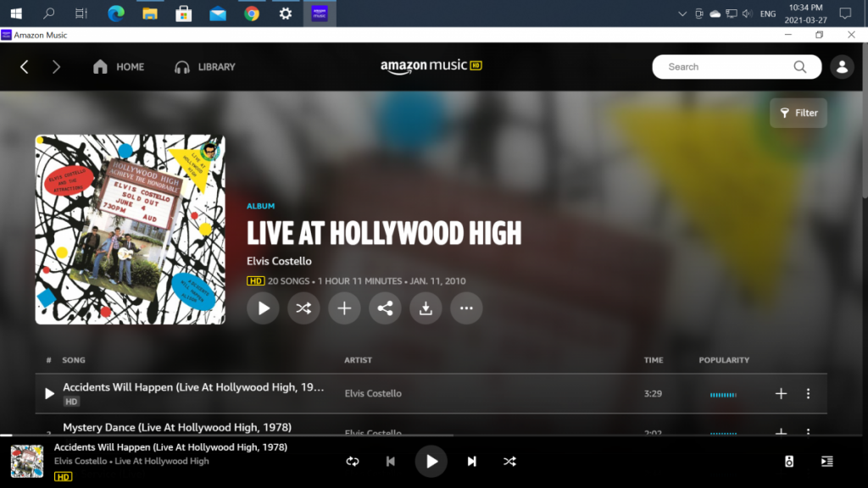Screen dimensions: 868x488
Task: Open the volume icon in system tray
Action: click(x=748, y=14)
